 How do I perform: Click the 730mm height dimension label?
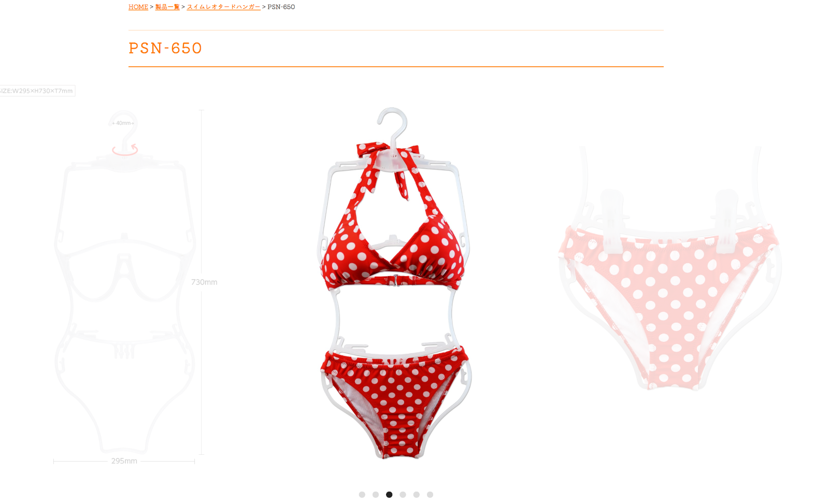pyautogui.click(x=204, y=282)
